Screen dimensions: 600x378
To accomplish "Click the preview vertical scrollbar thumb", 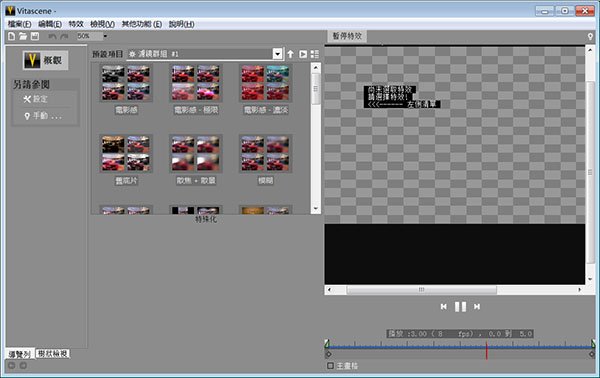I will [x=590, y=172].
